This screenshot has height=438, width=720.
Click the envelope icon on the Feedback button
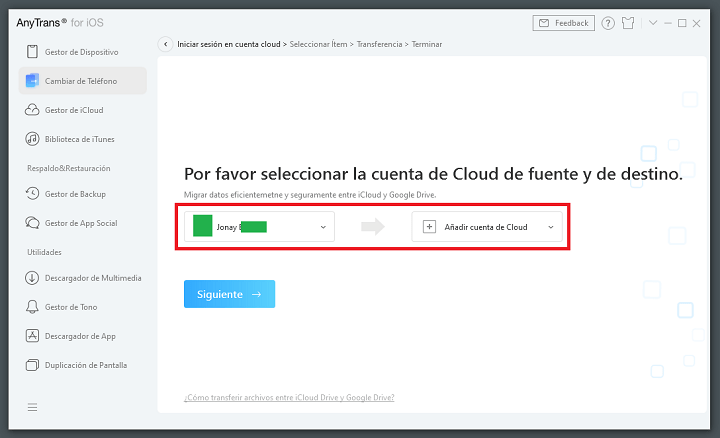coord(544,23)
